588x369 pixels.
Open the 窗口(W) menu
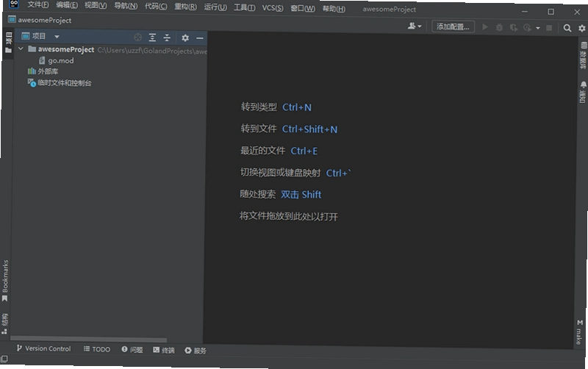click(303, 8)
